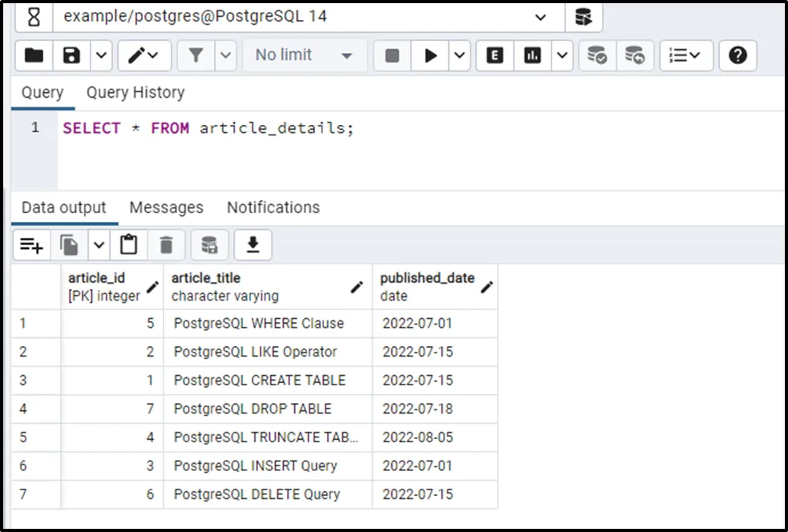Click the Open File folder icon
This screenshot has height=532, width=788.
click(x=34, y=55)
